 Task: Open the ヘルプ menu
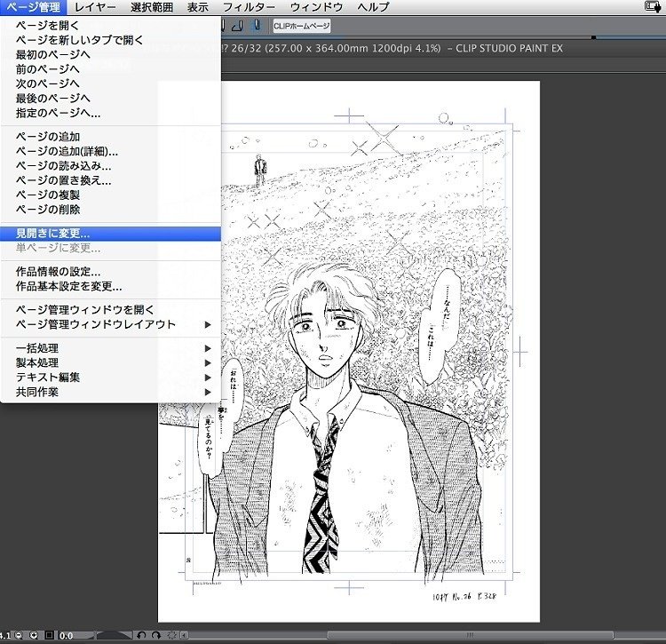[x=373, y=7]
